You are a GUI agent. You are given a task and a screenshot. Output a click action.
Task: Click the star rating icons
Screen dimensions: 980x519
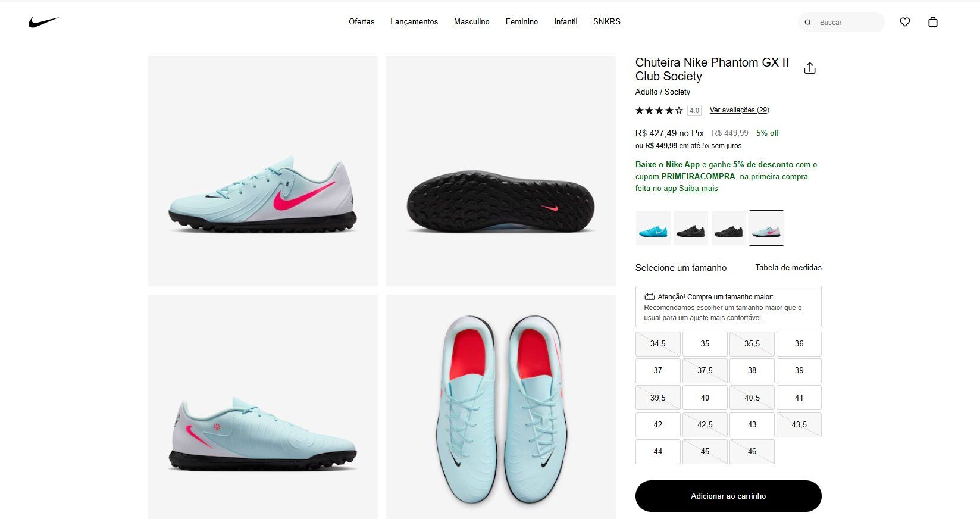click(x=659, y=110)
